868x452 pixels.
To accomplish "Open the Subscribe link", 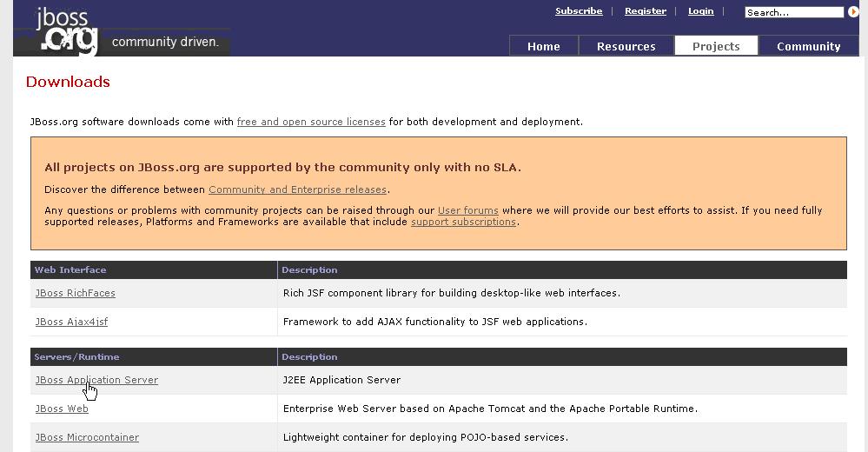I will click(x=579, y=11).
